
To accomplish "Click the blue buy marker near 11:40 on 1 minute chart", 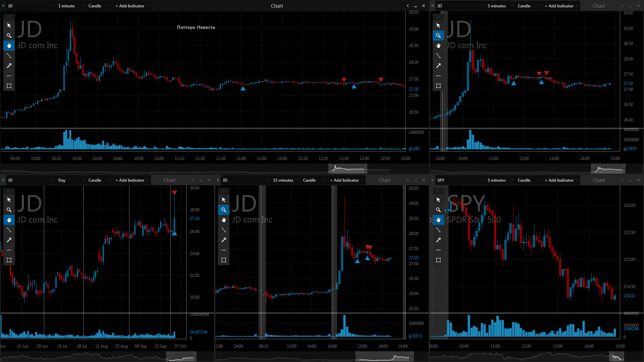I will pyautogui.click(x=243, y=88).
